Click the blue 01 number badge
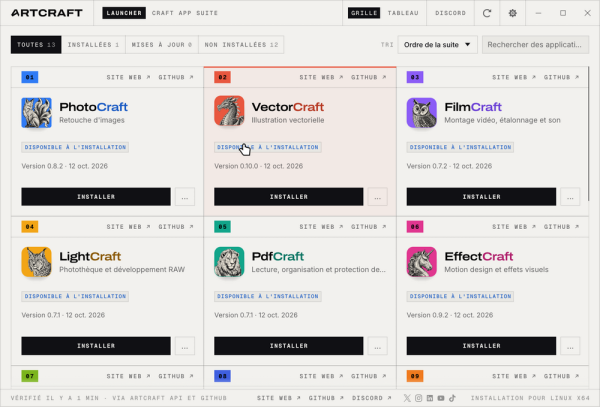 pos(29,77)
